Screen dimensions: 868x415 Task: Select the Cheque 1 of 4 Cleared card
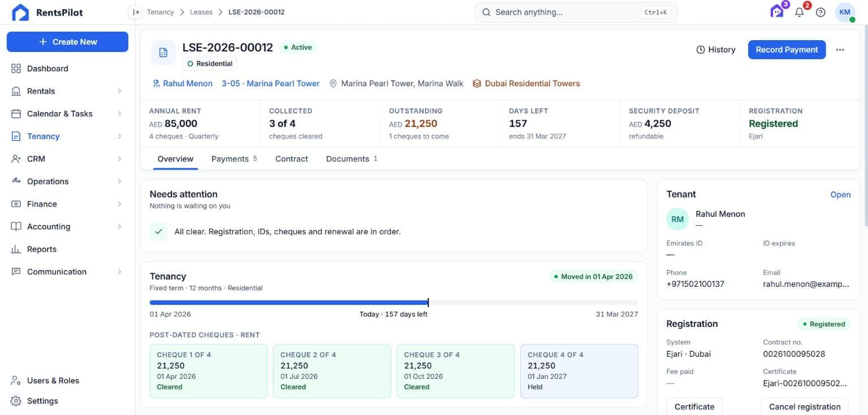coord(209,371)
